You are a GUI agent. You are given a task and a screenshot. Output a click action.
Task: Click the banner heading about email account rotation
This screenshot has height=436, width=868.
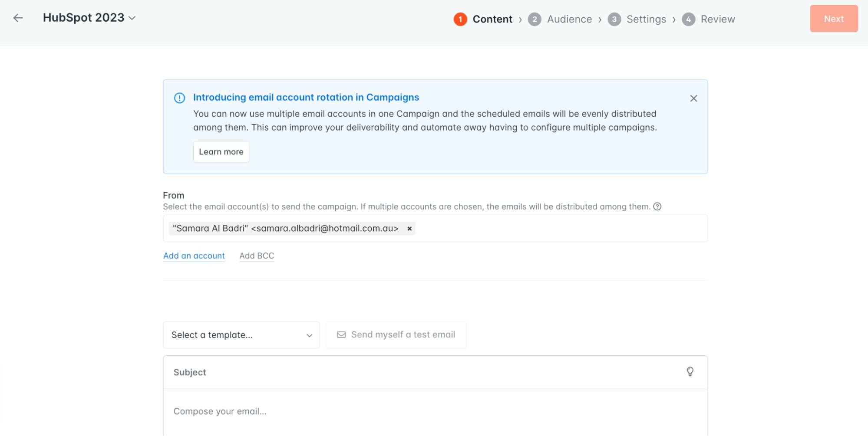306,97
